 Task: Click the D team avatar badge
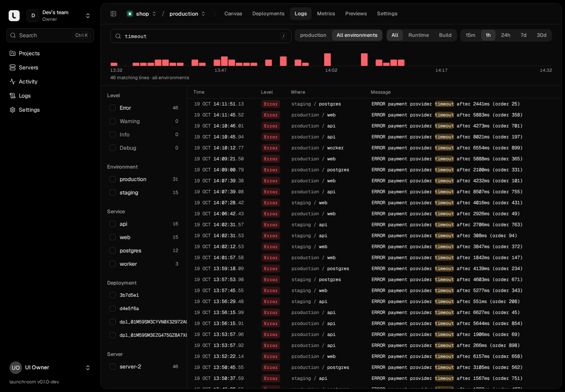tap(33, 16)
